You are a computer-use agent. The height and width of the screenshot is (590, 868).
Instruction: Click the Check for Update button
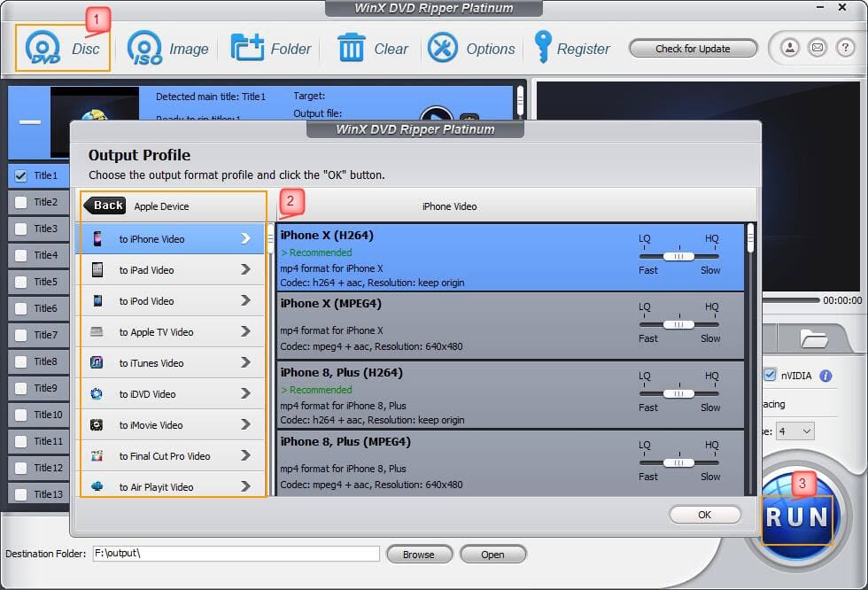click(x=693, y=49)
